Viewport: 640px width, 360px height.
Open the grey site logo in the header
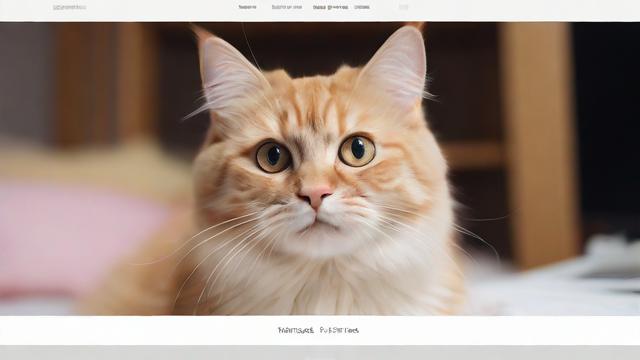(x=70, y=7)
